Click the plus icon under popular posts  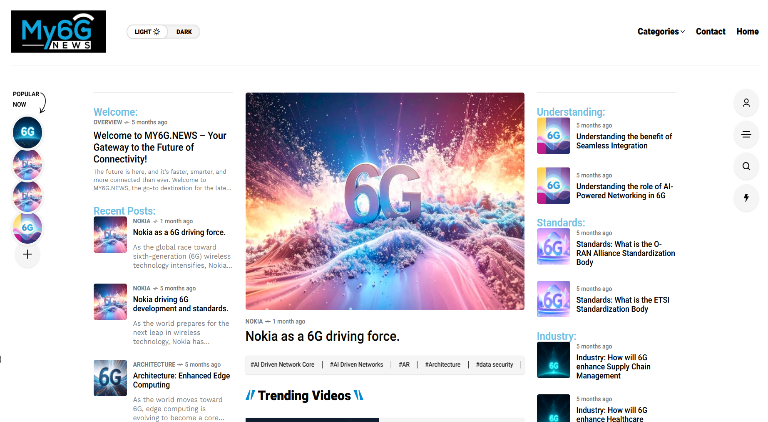click(x=27, y=254)
